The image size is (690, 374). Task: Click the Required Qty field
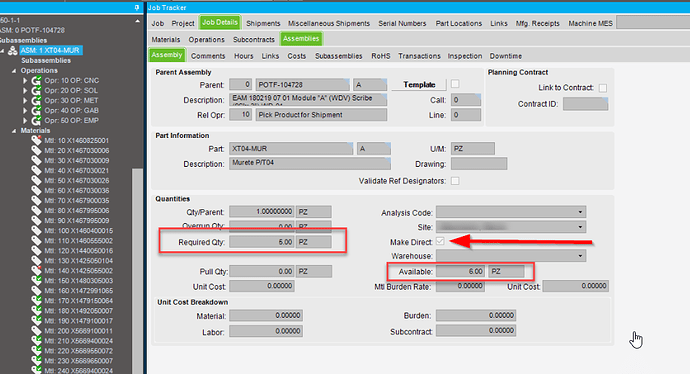(x=261, y=242)
